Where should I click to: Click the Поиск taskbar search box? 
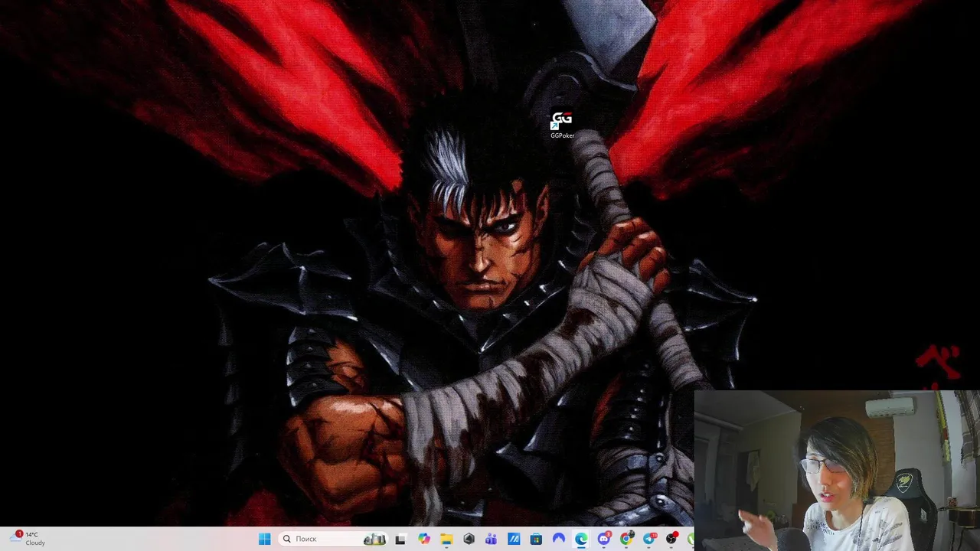tap(333, 539)
